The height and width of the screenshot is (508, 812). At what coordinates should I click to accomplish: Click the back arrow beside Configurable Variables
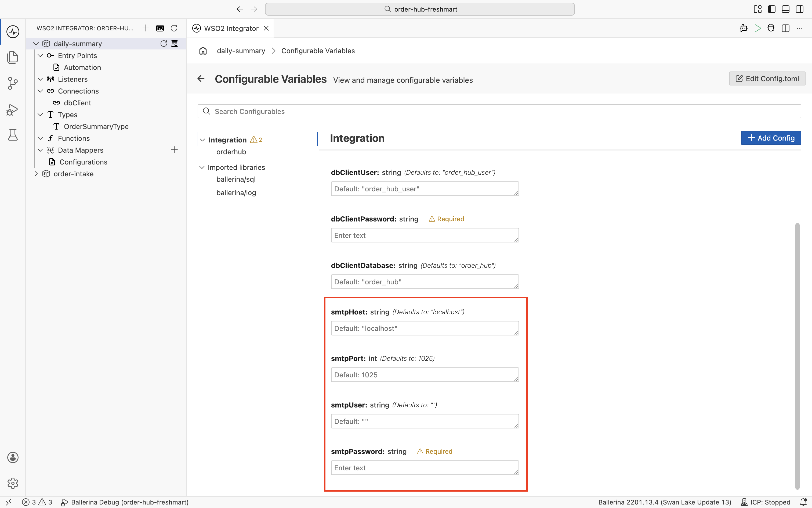201,78
